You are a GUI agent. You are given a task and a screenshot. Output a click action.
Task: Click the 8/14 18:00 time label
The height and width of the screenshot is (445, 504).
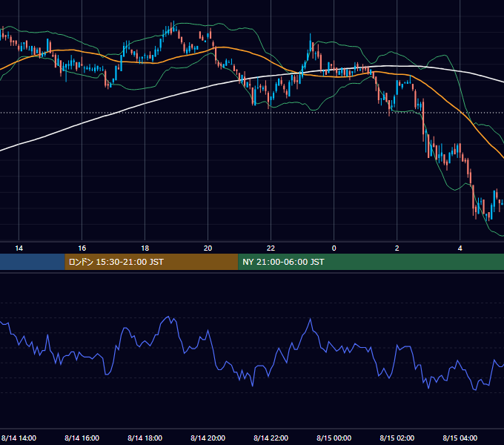145,438
